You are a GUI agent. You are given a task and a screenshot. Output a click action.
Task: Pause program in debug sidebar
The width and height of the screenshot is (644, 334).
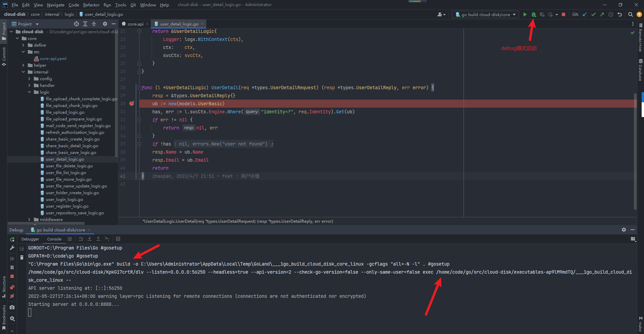click(x=12, y=267)
